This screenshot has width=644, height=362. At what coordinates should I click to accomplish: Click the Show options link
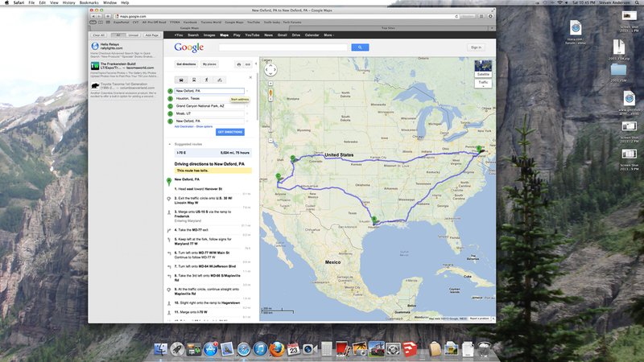point(204,126)
